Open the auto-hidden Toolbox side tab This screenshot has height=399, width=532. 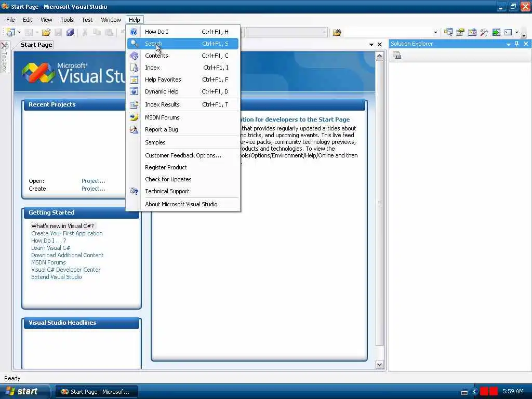[x=5, y=57]
